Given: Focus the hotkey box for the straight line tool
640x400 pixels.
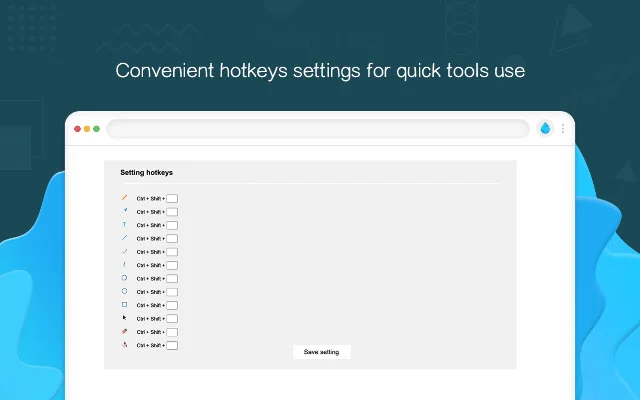Looking at the screenshot, I should point(172,238).
